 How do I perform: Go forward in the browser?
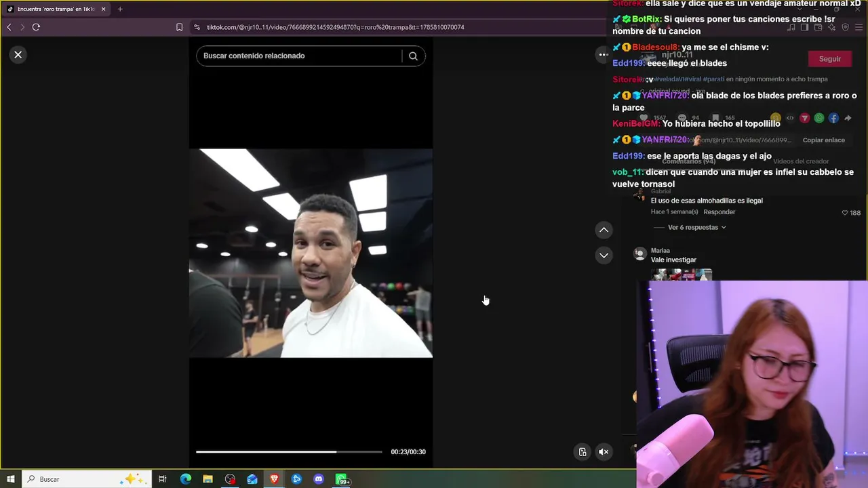[22, 27]
